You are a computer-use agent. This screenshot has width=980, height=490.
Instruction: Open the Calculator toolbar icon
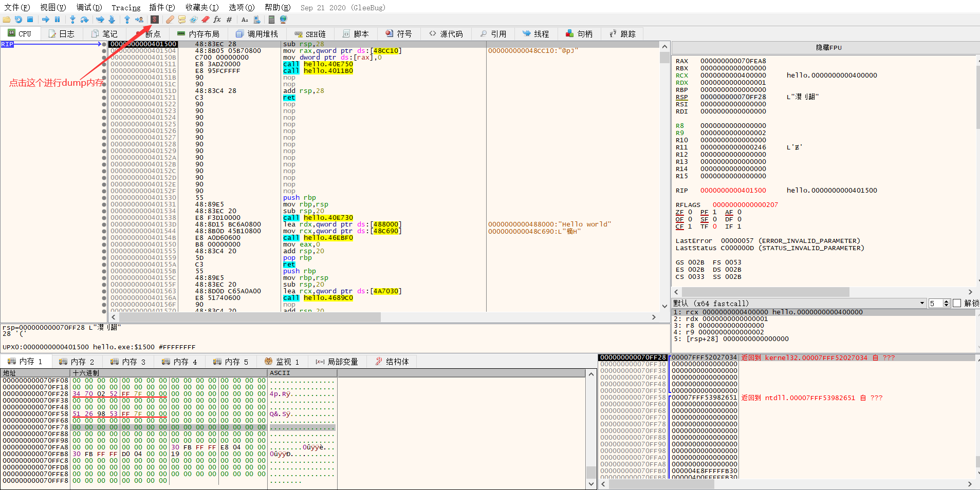point(272,20)
